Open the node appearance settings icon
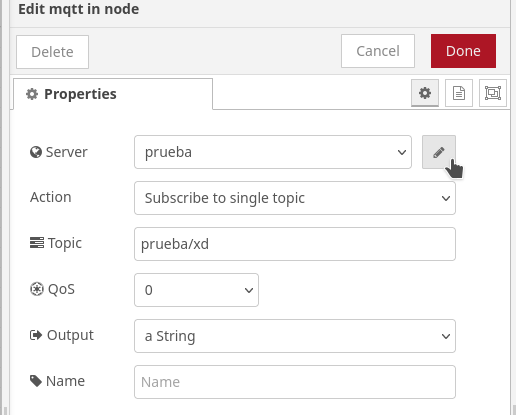Screen dimensions: 516x415 point(493,93)
